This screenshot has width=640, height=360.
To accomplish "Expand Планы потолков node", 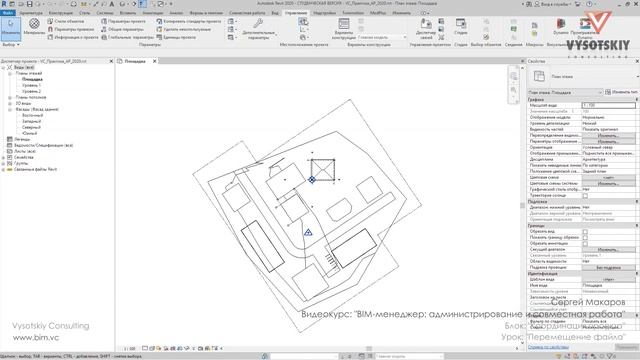I will pos(10,98).
